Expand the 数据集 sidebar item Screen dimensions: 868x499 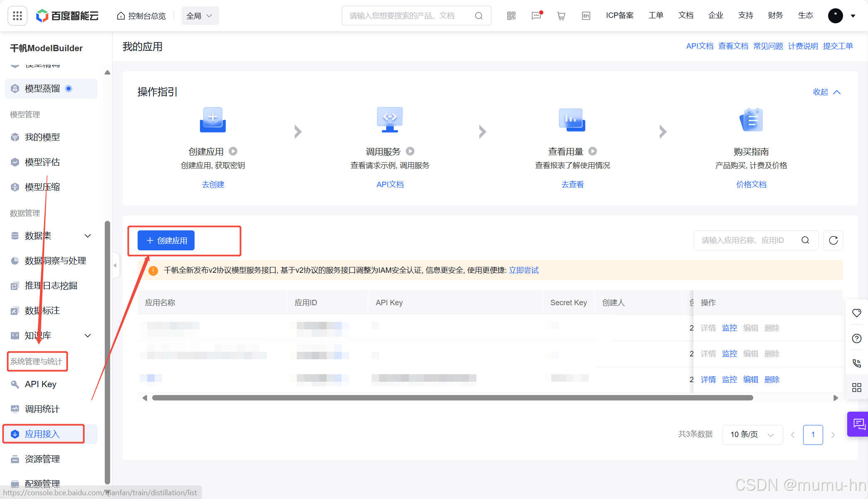(88, 236)
